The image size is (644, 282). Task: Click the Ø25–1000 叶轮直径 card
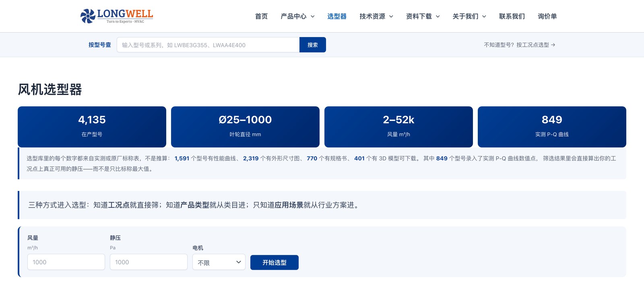(x=245, y=127)
